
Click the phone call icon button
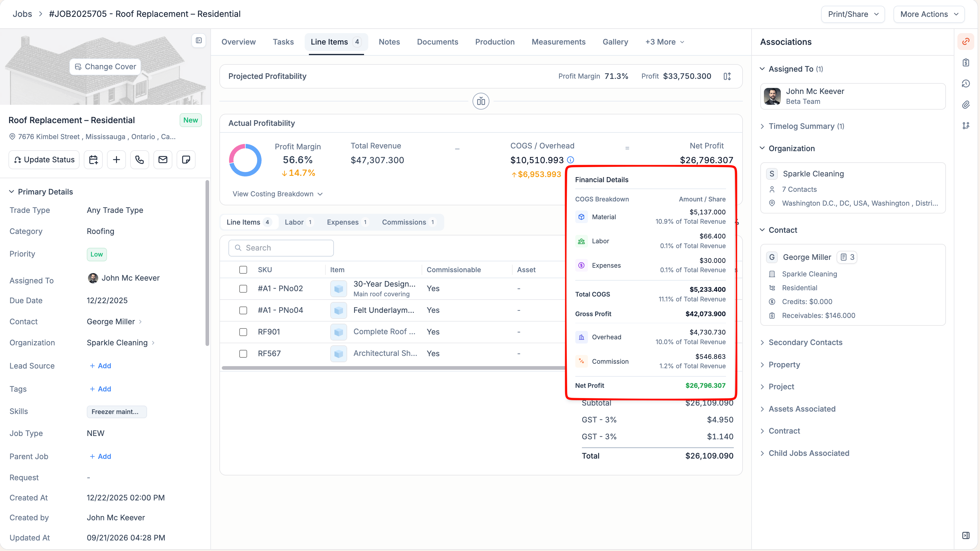140,160
